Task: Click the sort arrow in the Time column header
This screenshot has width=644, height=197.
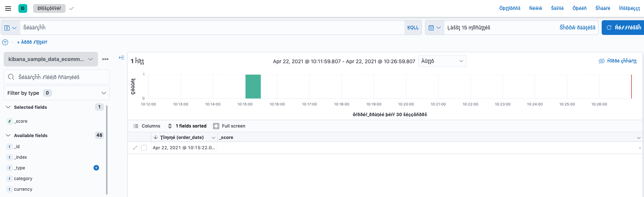Action: pos(156,137)
